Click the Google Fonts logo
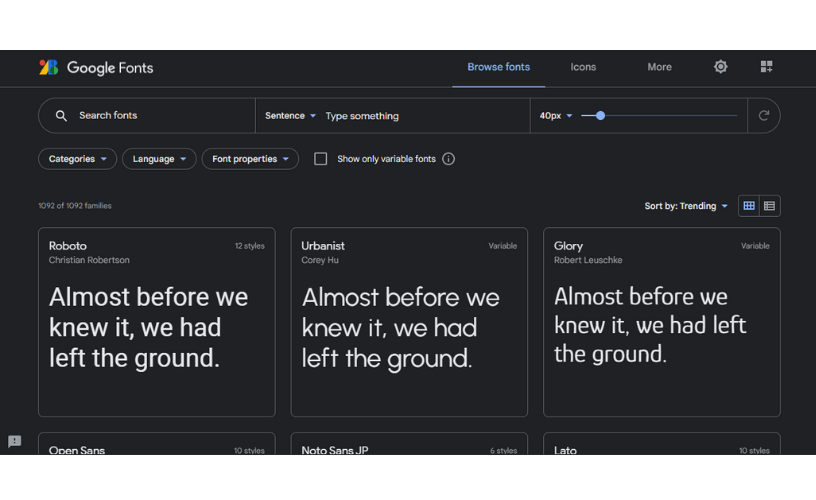Screen dimensions: 816x500 point(49,67)
